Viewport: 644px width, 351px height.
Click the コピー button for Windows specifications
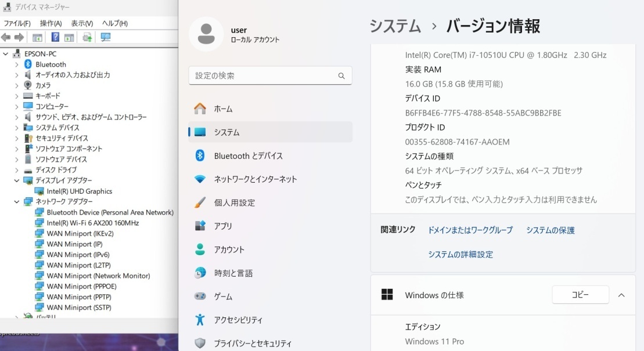(580, 294)
